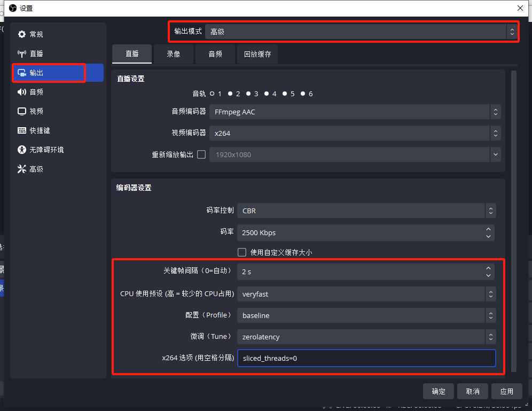Open the CPU preset veryfast dropdown
Screen dimensions: 532x411
point(366,294)
